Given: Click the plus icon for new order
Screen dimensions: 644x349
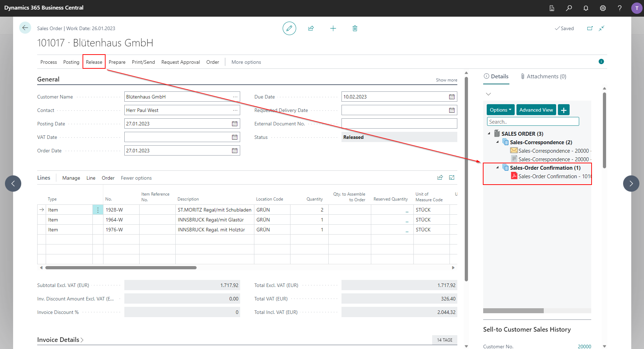Looking at the screenshot, I should click(x=333, y=28).
